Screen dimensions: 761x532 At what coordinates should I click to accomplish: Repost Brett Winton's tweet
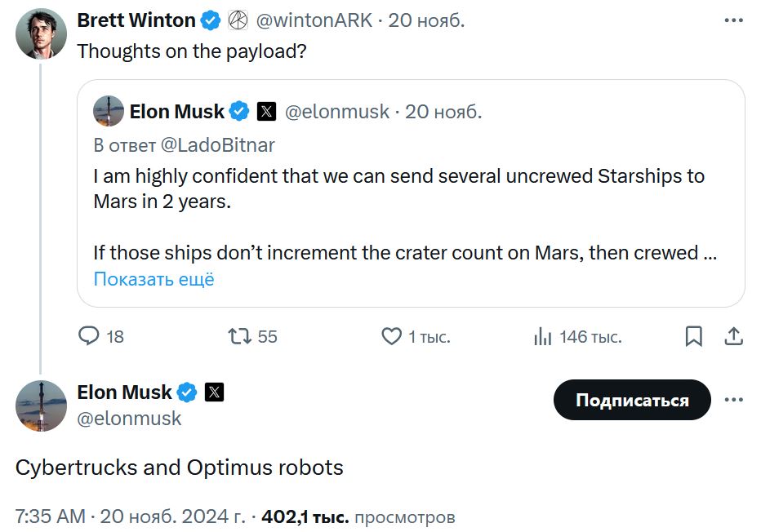point(239,336)
